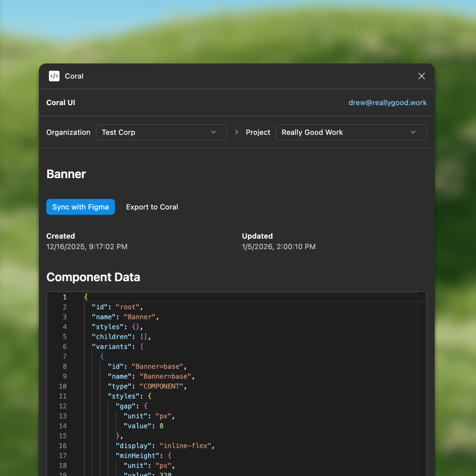Select the Export to Coral option
Screen dimensions: 476x476
click(x=152, y=207)
